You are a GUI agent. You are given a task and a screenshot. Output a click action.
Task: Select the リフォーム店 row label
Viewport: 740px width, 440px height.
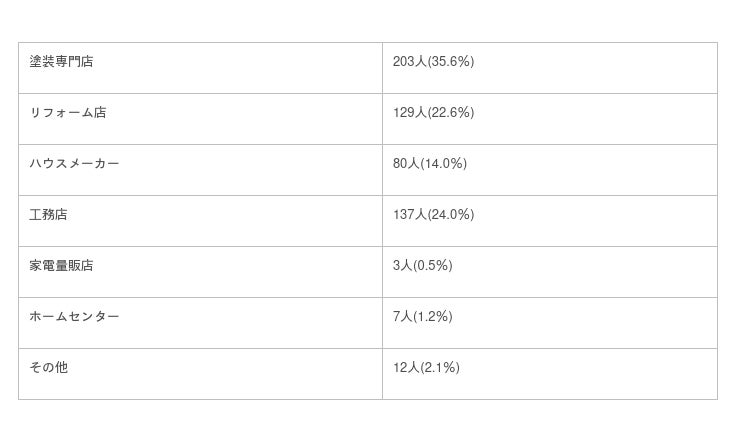coord(67,113)
